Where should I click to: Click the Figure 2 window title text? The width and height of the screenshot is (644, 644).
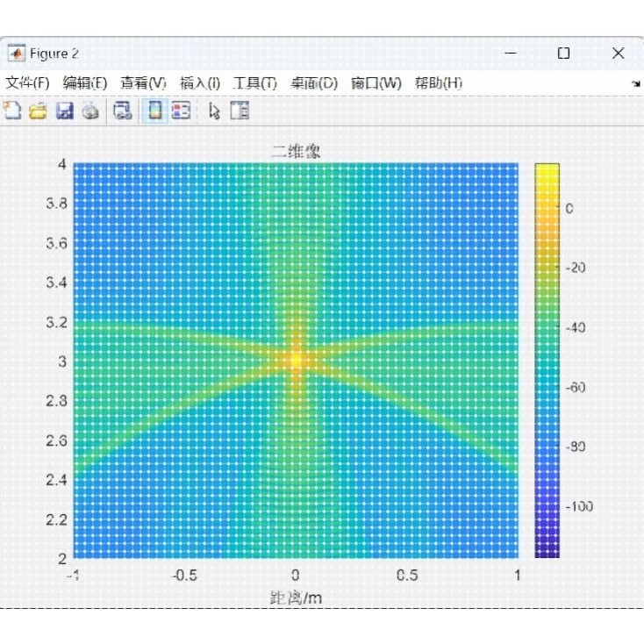[x=54, y=54]
